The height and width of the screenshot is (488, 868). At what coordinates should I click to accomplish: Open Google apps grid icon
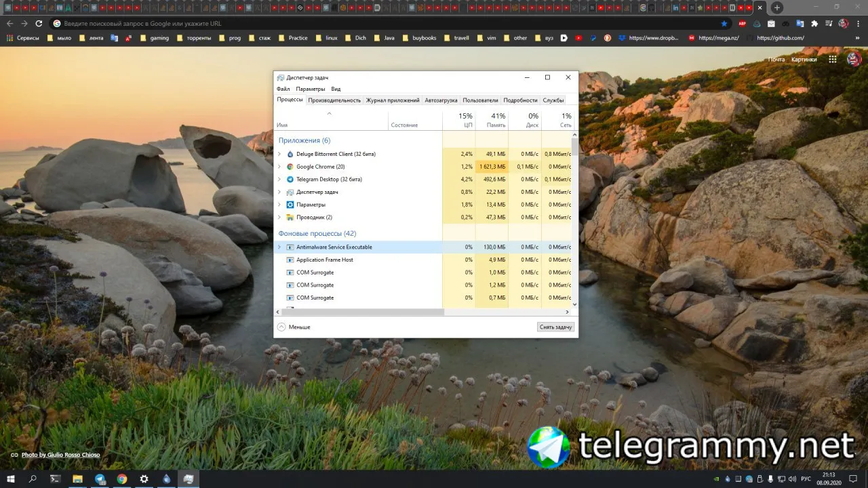coord(831,59)
